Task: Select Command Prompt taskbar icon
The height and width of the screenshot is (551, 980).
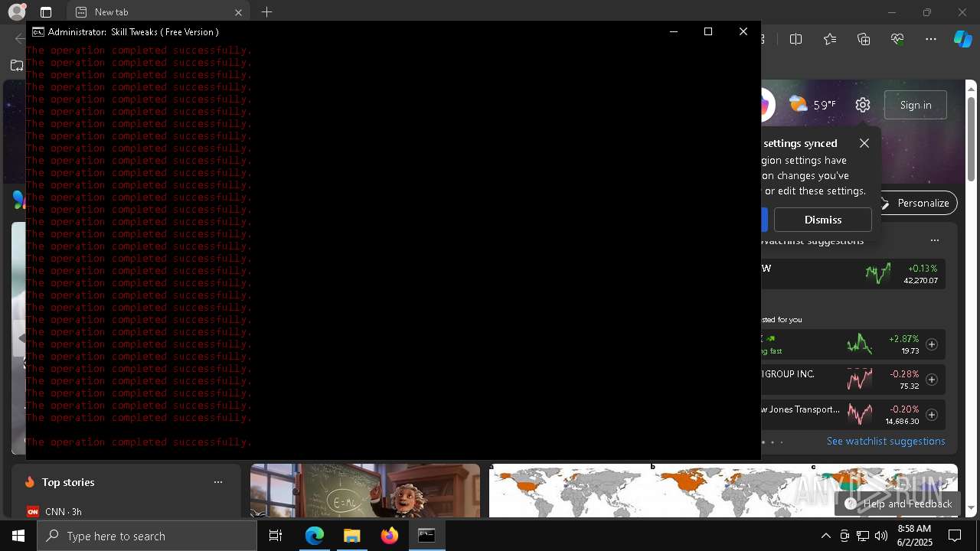Action: tap(427, 536)
